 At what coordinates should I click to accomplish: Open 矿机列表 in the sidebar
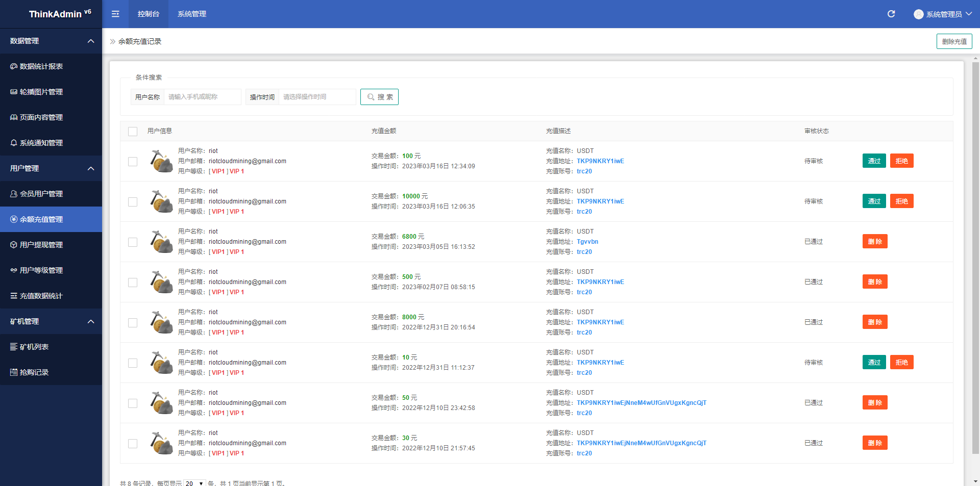[34, 347]
